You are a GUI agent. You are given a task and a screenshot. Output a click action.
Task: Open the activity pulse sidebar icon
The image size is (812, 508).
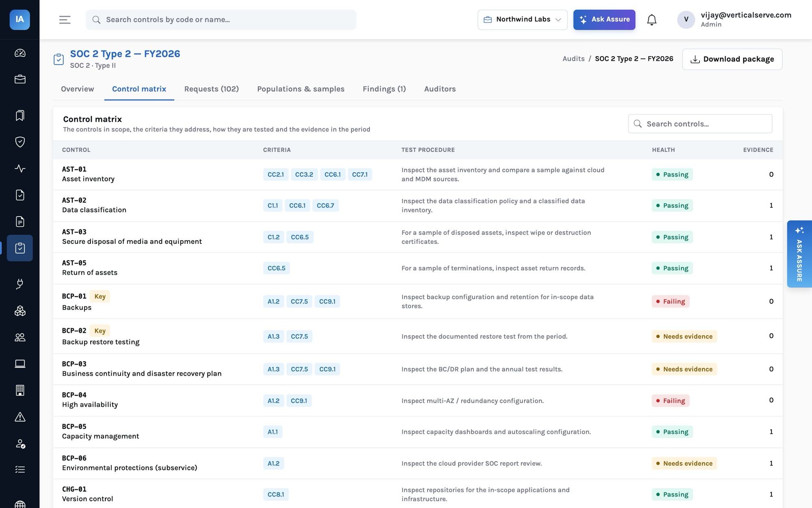pyautogui.click(x=20, y=168)
